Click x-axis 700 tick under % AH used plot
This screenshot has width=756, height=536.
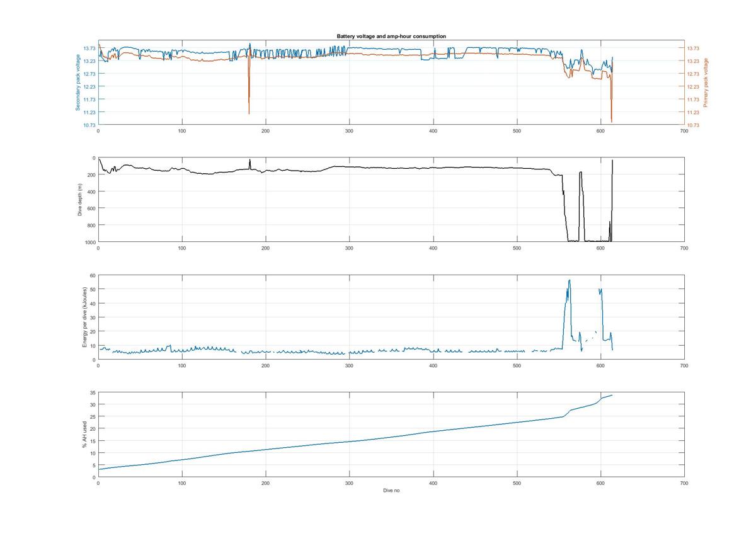coord(684,483)
